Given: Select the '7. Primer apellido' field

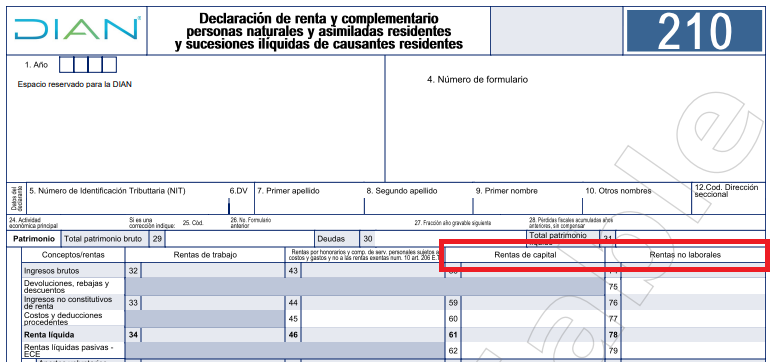Looking at the screenshot, I should point(309,205).
